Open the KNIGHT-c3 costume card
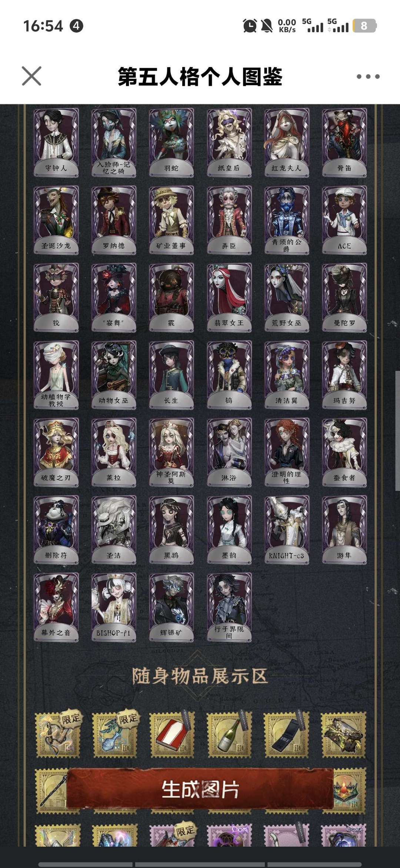This screenshot has height=868, width=400. tap(287, 529)
